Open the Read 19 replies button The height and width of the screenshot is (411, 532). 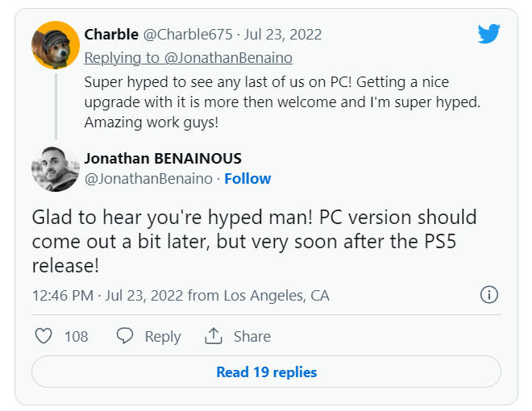click(x=266, y=372)
